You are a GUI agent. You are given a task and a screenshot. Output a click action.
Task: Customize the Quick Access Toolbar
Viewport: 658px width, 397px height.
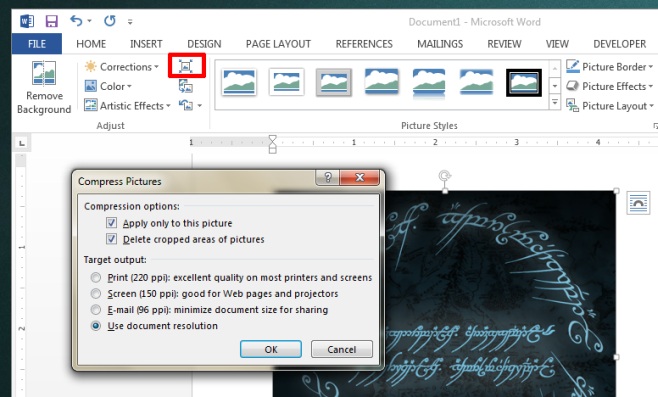[x=130, y=21]
